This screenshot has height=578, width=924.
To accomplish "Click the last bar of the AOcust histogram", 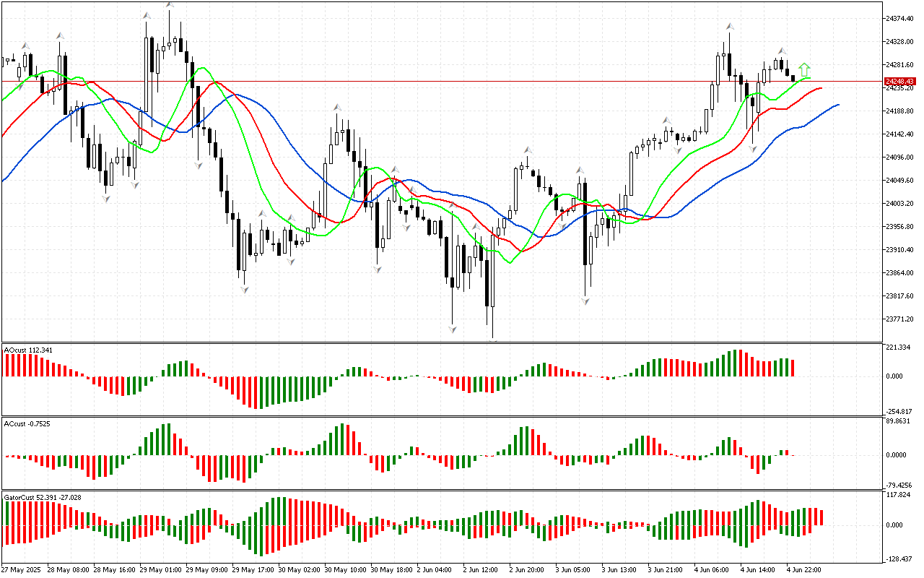I will click(x=793, y=368).
